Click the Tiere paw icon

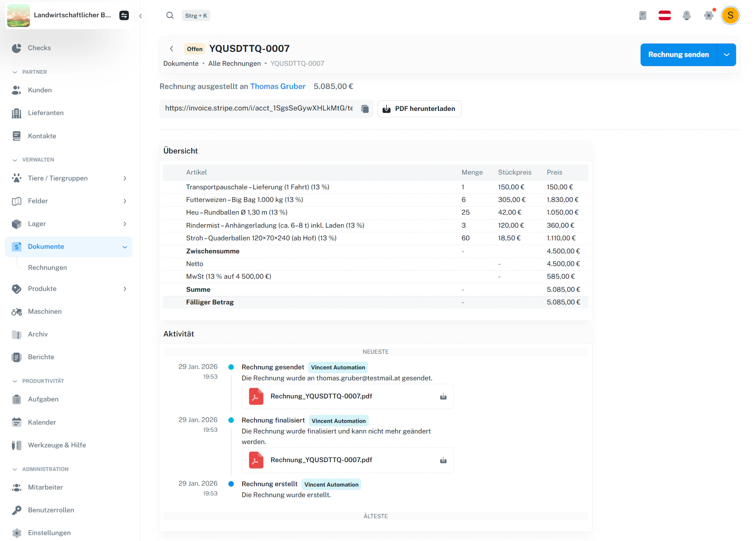[x=16, y=178]
